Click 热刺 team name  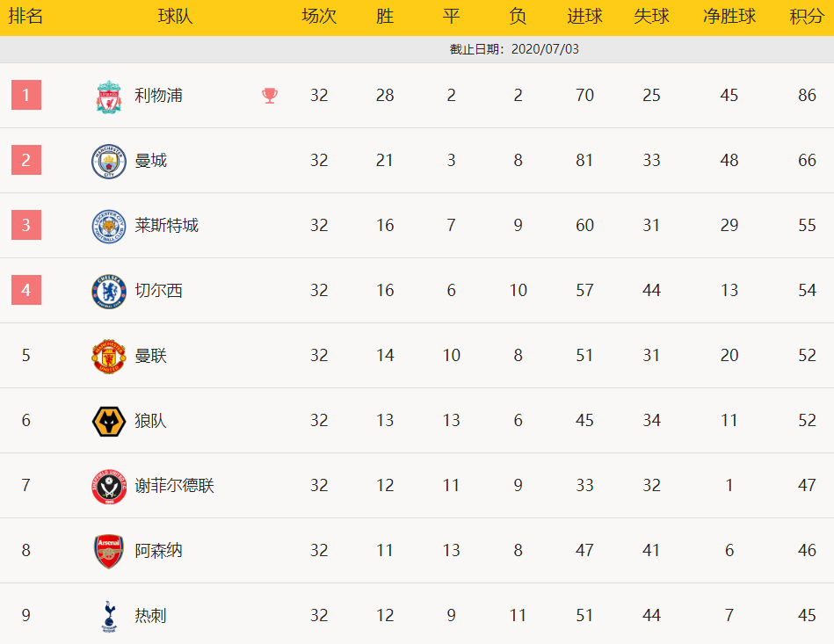(150, 616)
